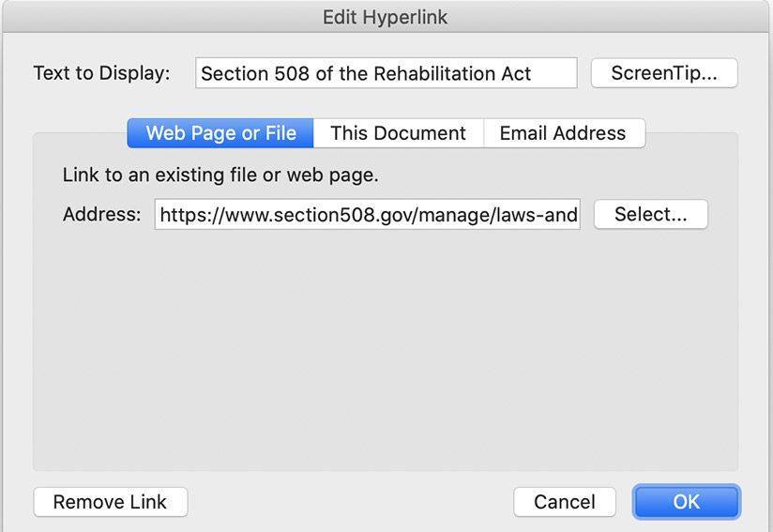Click the "Address:" label
Viewport: 773px width, 532px height.
(x=101, y=214)
